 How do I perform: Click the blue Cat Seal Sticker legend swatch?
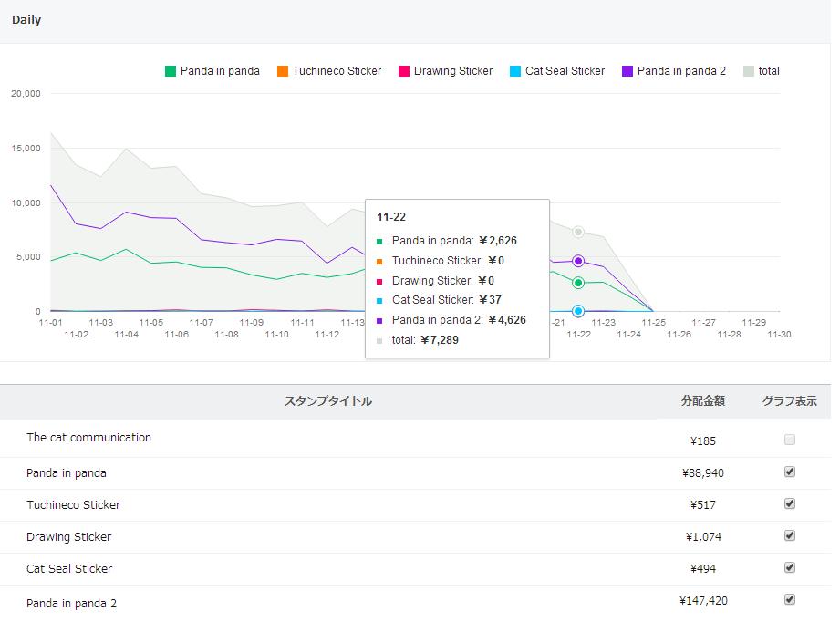coord(515,71)
